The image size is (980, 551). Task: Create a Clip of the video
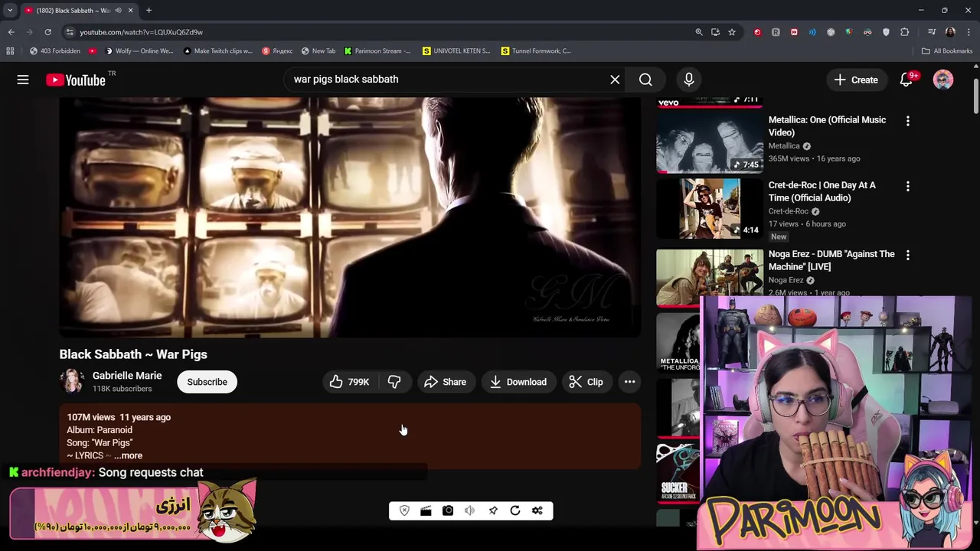586,382
